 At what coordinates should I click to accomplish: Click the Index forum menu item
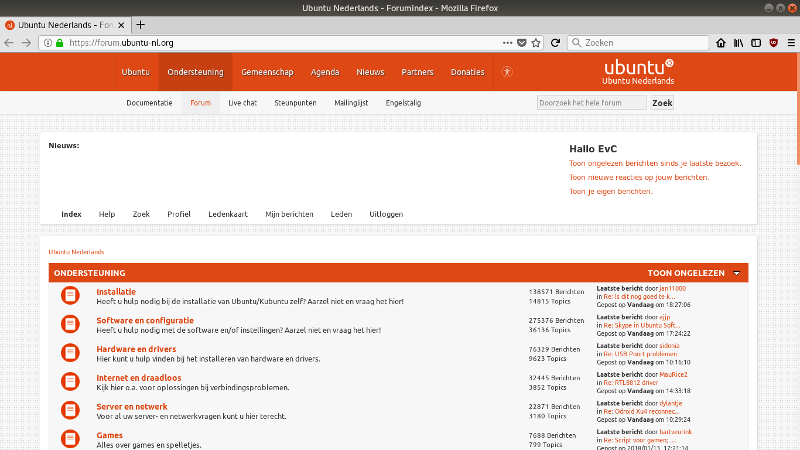point(71,214)
